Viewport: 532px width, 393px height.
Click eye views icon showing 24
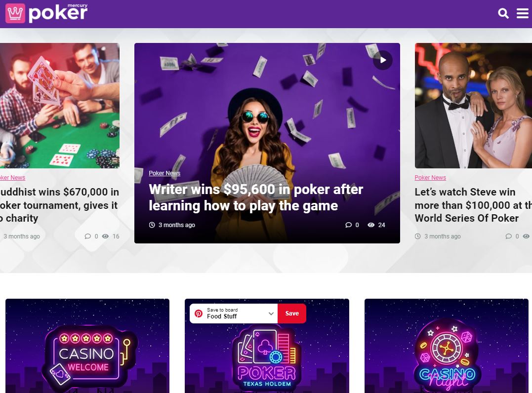point(371,225)
